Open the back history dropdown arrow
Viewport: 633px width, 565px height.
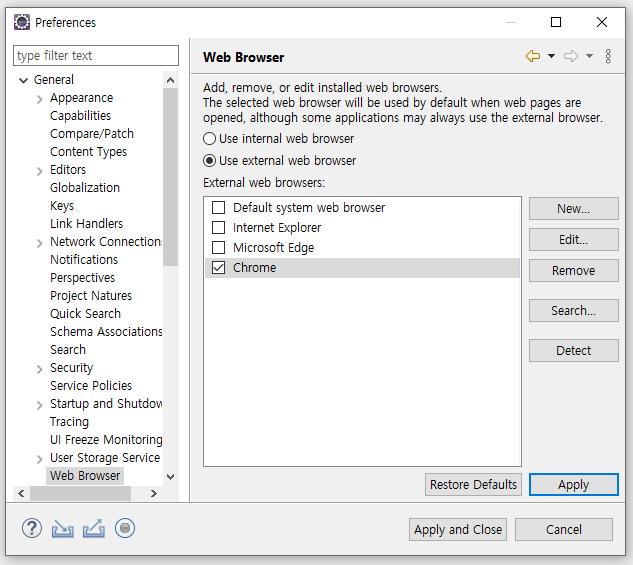[x=551, y=56]
